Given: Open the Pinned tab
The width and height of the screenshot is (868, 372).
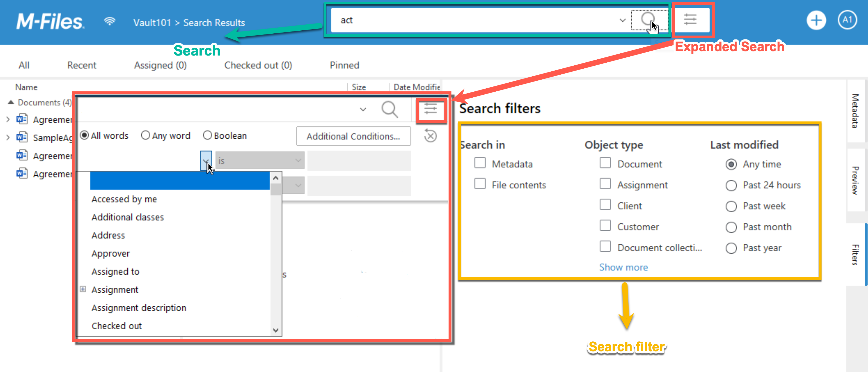Looking at the screenshot, I should (344, 65).
